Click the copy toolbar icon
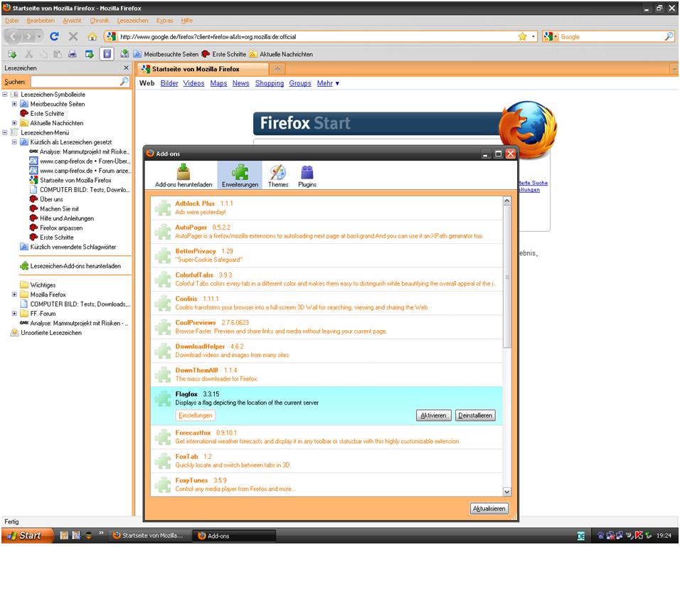Screen dimensions: 680x616 [44, 54]
